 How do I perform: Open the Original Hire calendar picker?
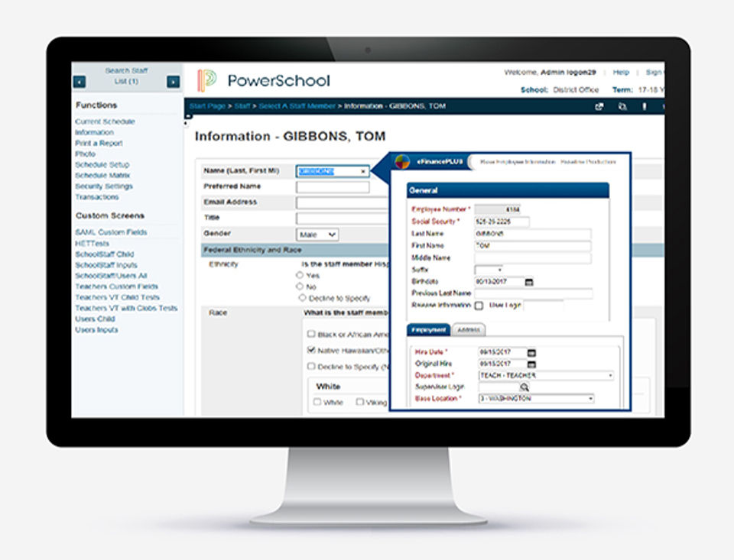[x=531, y=364]
